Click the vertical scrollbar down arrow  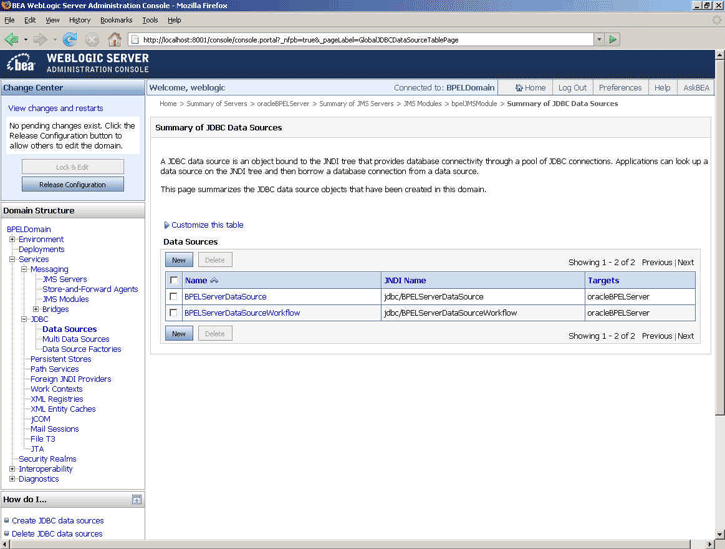[719, 534]
